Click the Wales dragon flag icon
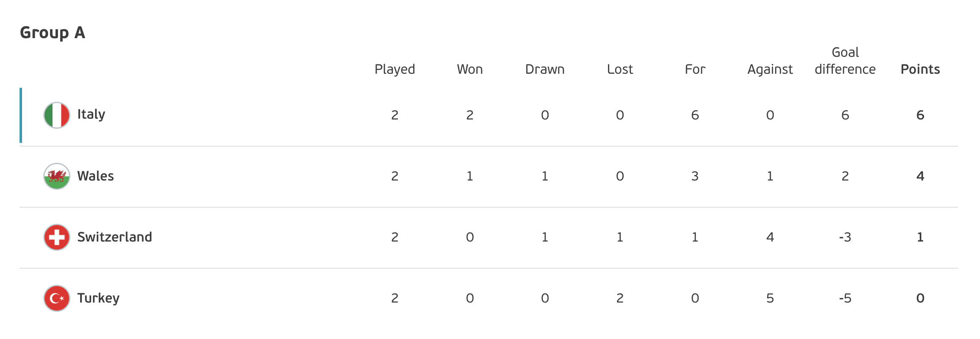 (57, 176)
